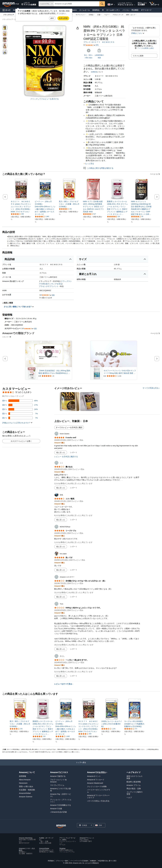This screenshot has height=868, width=162.
Task: Open the すべて hamburger menu
Action: (x=6, y=10)
